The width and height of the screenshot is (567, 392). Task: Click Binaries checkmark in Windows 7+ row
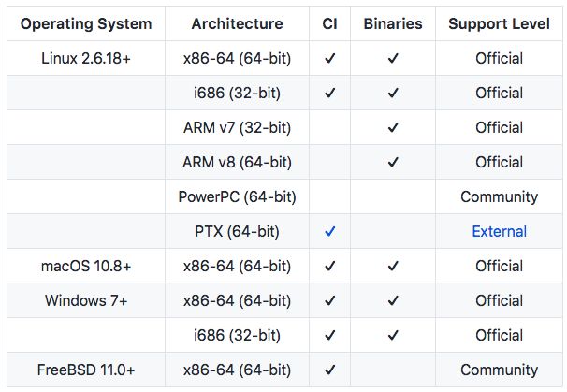[x=393, y=300]
